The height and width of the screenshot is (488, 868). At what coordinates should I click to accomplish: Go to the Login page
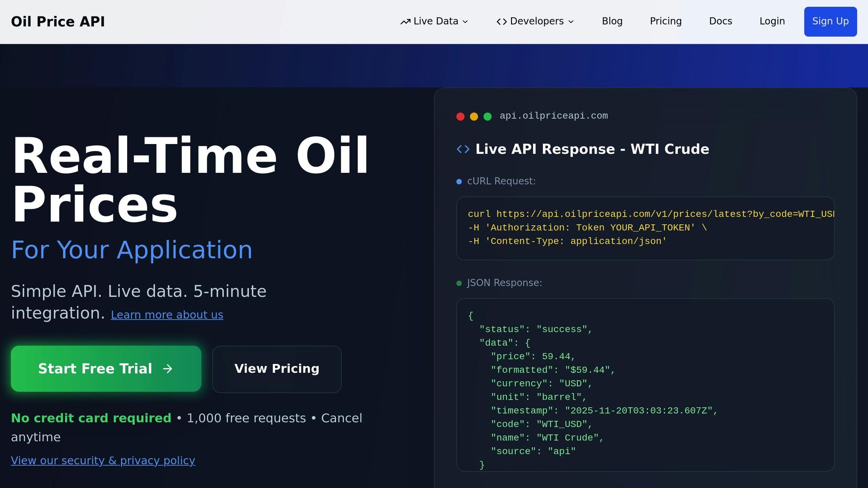772,21
